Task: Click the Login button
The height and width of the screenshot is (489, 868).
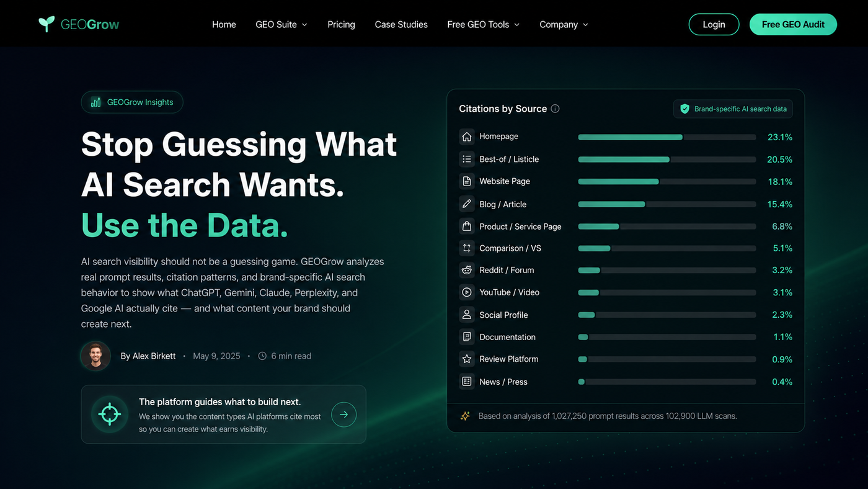Action: click(x=714, y=24)
